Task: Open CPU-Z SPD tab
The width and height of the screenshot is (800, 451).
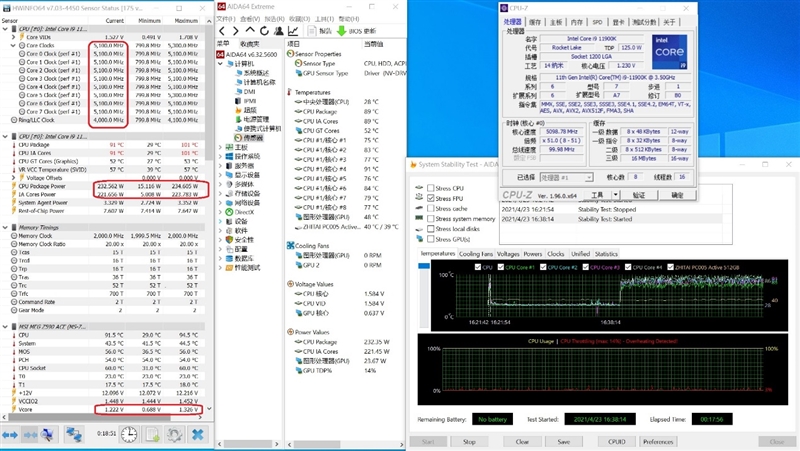Action: coord(597,22)
